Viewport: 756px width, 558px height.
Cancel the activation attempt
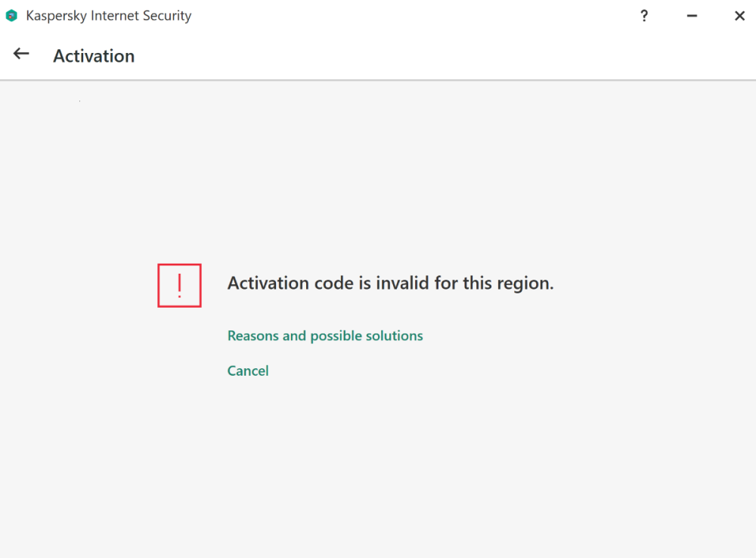click(248, 370)
